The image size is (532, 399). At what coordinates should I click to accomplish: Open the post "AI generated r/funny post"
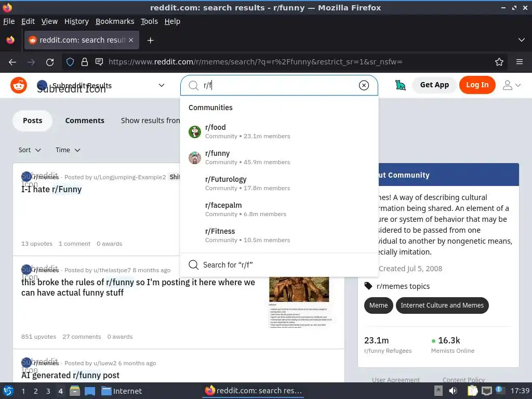click(x=70, y=375)
